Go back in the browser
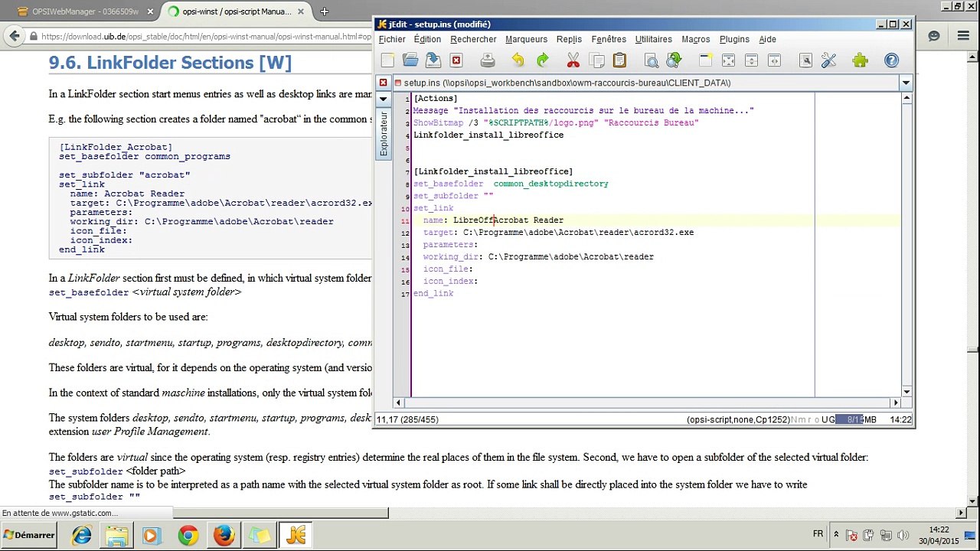 14,36
